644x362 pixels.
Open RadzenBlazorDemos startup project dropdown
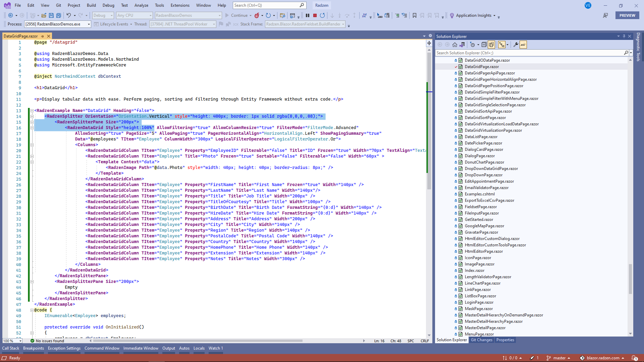[x=189, y=15]
